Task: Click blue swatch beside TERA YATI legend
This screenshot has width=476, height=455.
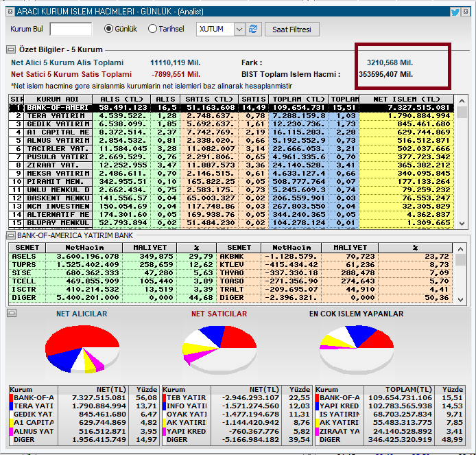Action: coord(11,406)
